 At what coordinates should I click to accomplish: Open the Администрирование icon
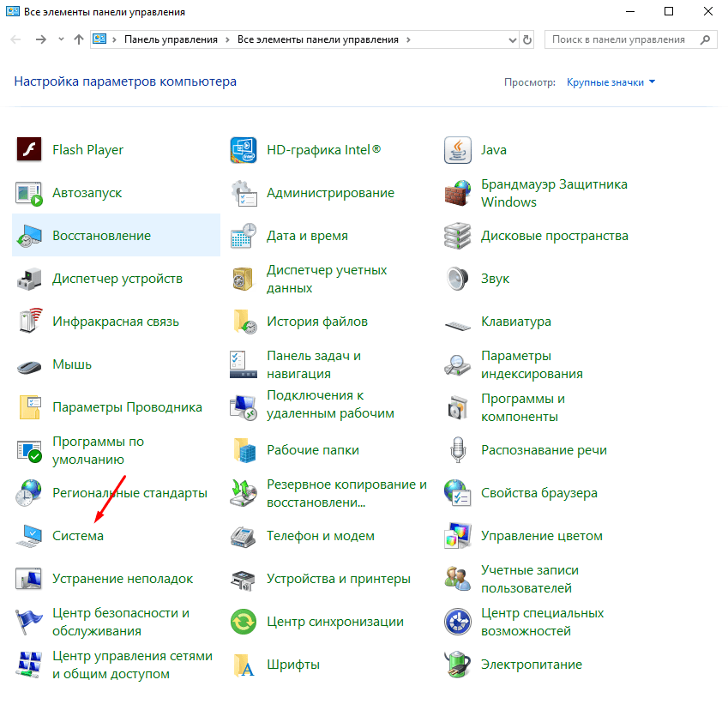tap(244, 193)
